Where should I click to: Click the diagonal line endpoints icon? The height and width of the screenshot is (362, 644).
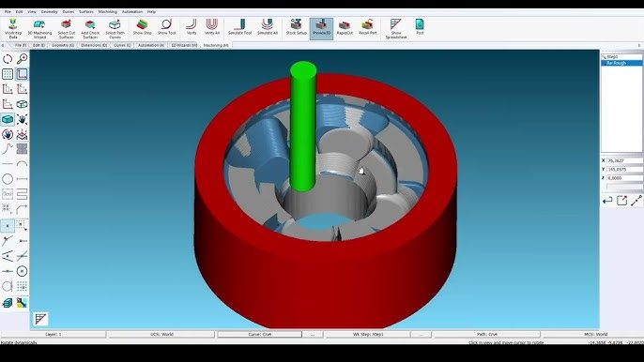(636, 201)
